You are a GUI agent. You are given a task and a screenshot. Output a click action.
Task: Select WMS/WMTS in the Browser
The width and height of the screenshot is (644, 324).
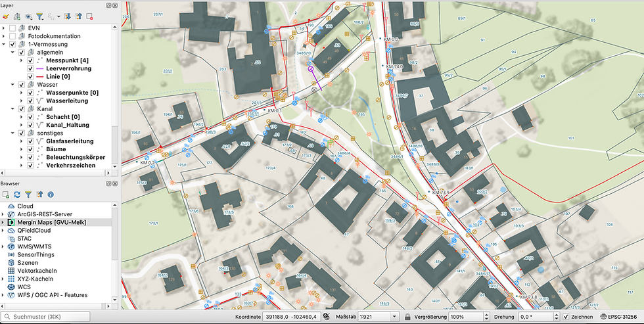click(34, 246)
